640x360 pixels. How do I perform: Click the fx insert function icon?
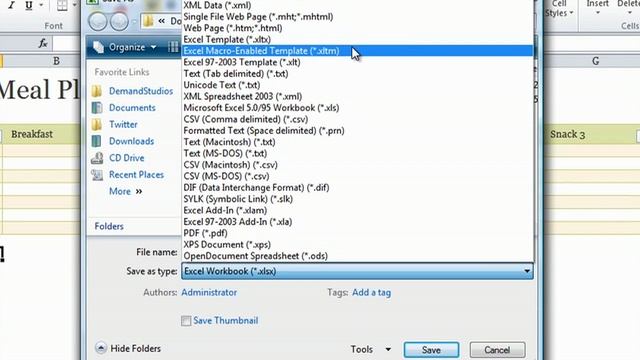pyautogui.click(x=43, y=43)
